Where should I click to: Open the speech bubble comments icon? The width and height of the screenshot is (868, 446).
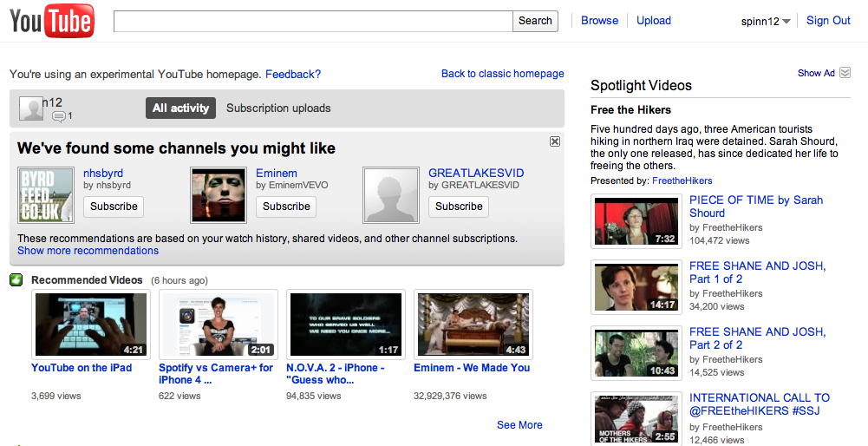[59, 116]
